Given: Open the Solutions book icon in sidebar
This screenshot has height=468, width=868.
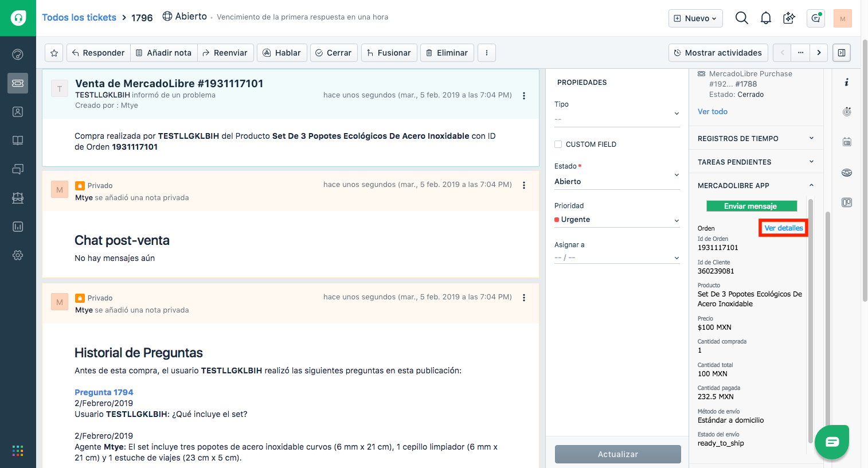Looking at the screenshot, I should pos(18,141).
